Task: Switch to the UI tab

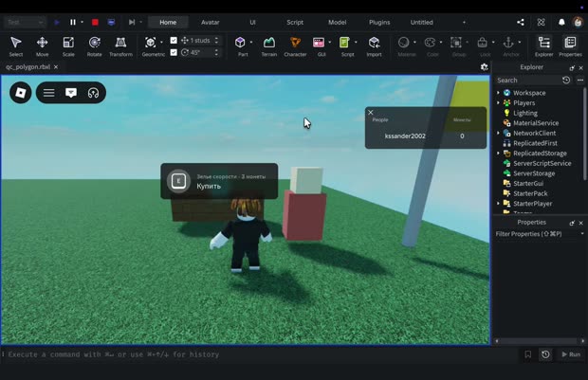Action: [252, 22]
